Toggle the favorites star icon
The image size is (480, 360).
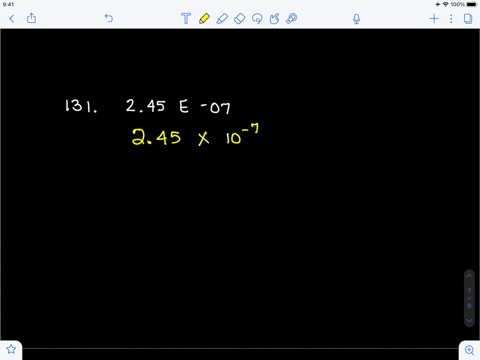[x=11, y=349]
